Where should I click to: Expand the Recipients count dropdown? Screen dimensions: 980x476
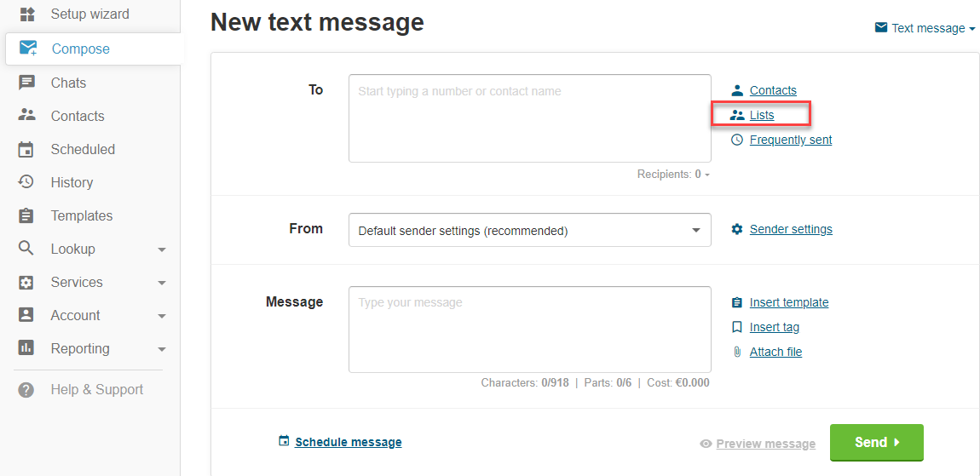[673, 175]
